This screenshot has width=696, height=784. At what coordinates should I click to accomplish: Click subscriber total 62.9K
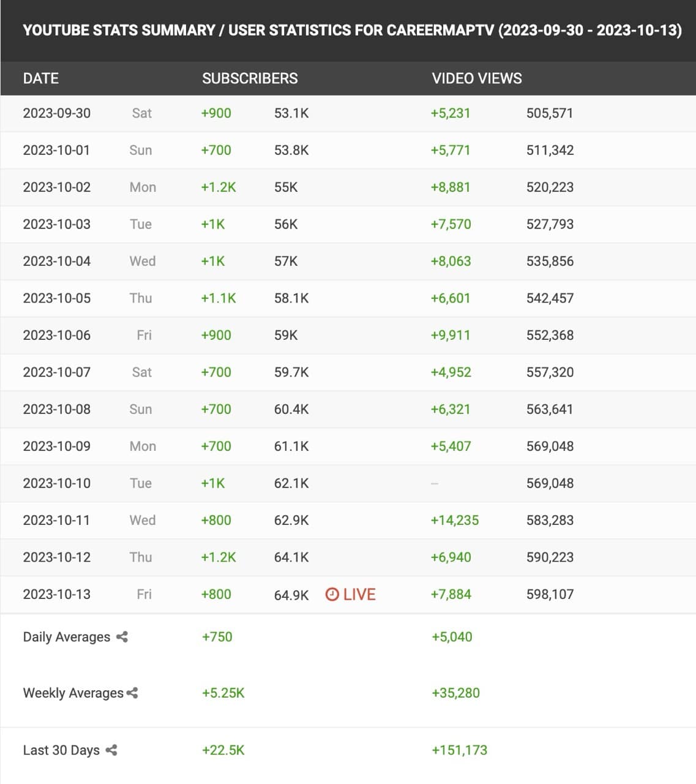click(291, 520)
